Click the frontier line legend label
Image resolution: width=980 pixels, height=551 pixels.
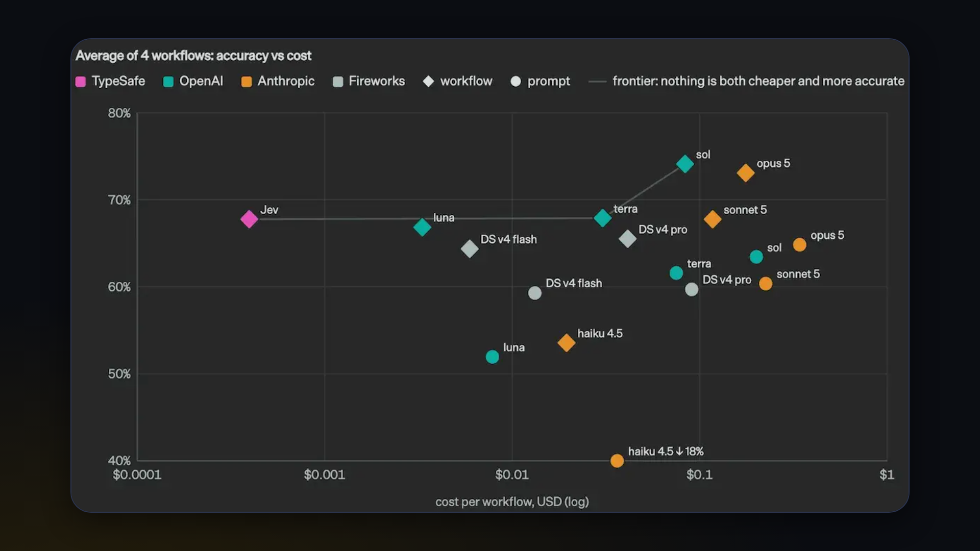tap(758, 81)
